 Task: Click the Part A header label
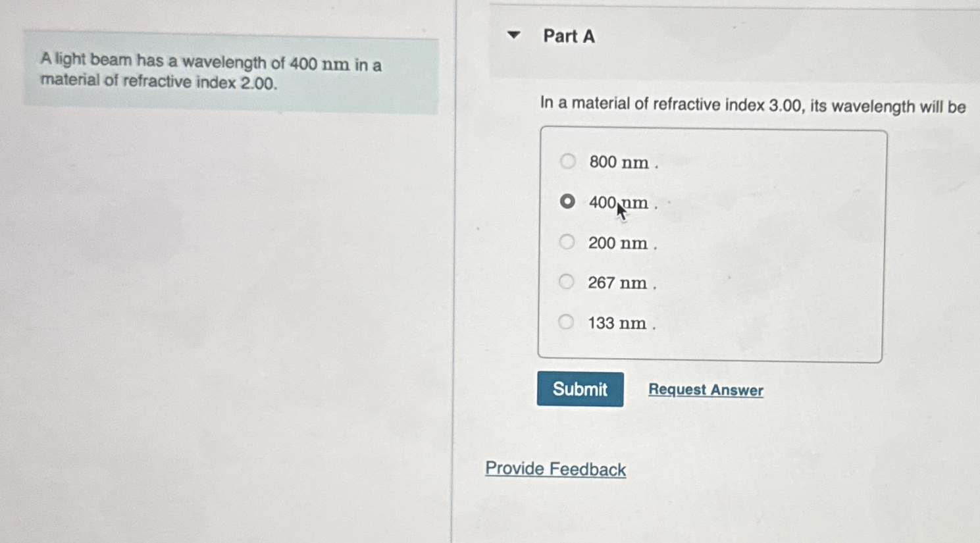pyautogui.click(x=567, y=37)
